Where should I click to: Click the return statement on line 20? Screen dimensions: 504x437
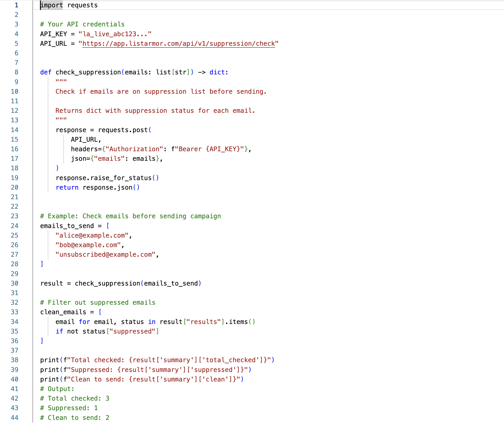[x=67, y=187]
